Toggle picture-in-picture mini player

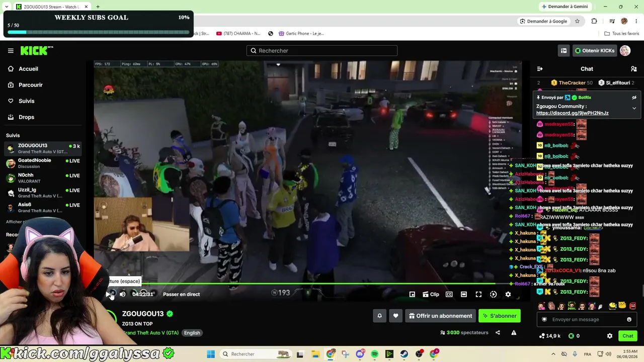[x=412, y=295]
